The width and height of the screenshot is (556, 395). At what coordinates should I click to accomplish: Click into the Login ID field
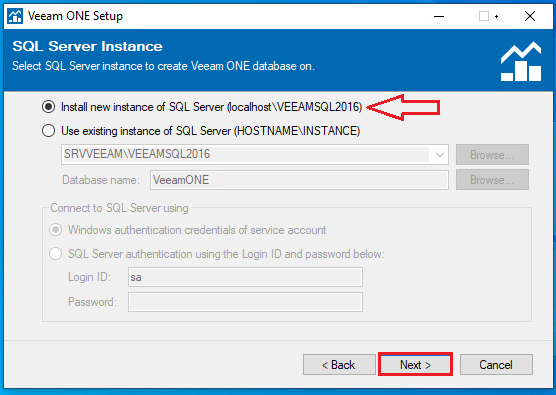[x=245, y=277]
